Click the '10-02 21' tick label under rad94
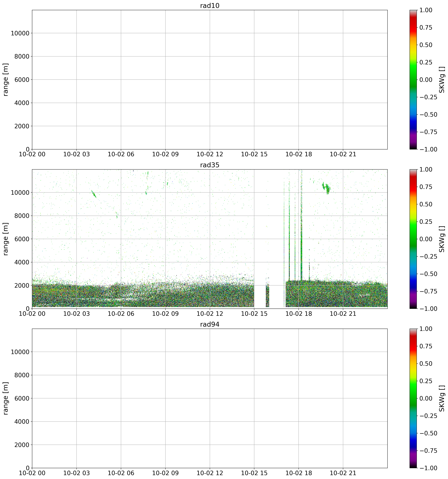The width and height of the screenshot is (448, 479). (343, 473)
